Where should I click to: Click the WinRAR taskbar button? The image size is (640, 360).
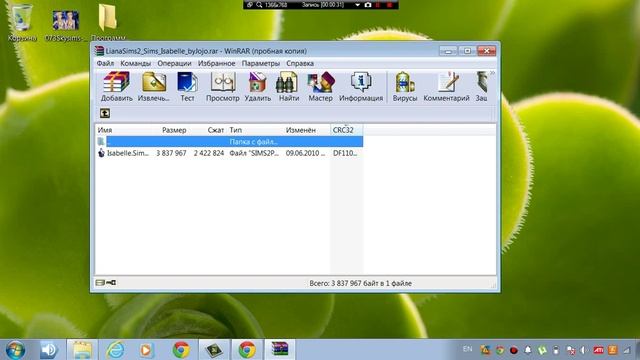click(x=280, y=350)
